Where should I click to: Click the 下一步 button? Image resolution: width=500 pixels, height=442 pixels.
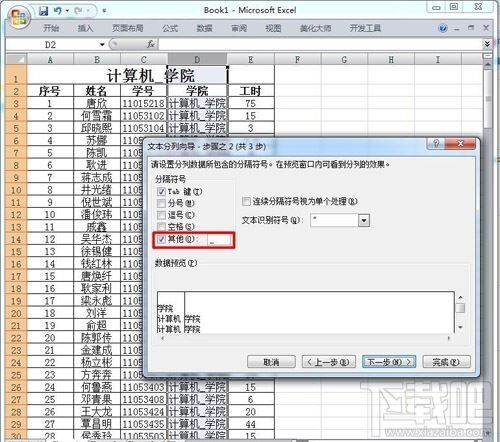click(x=389, y=362)
